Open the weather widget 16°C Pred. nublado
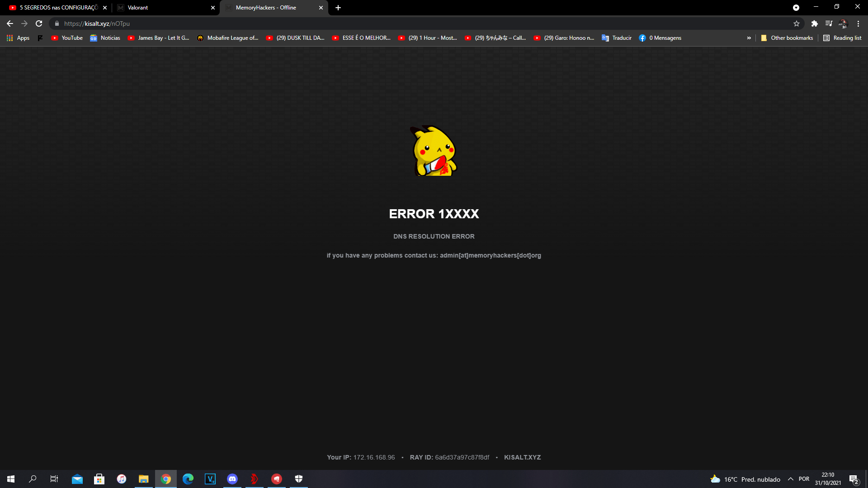The height and width of the screenshot is (488, 868). point(745,479)
